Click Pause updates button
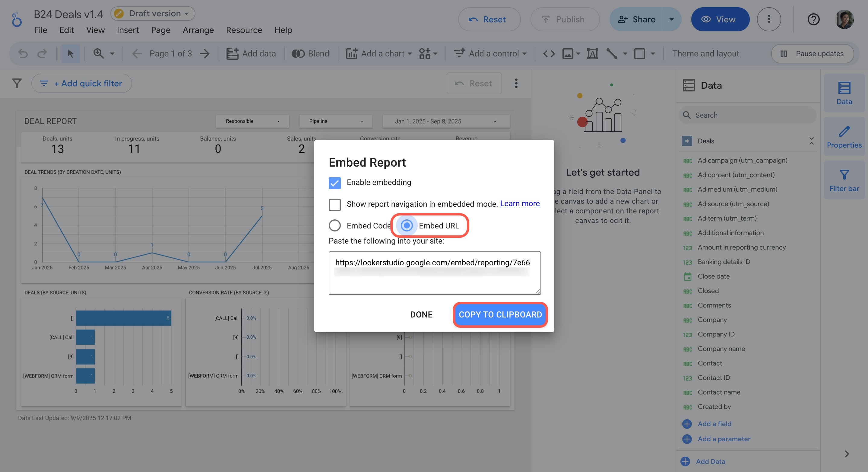 (813, 54)
